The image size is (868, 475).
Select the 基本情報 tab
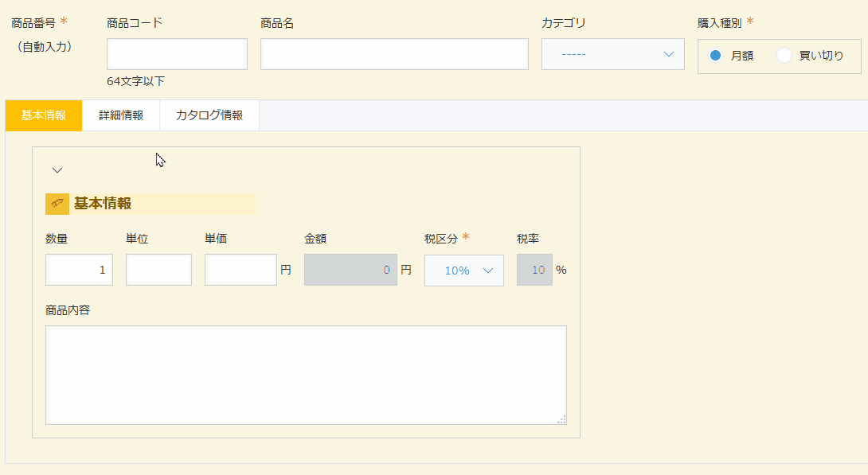coord(44,115)
